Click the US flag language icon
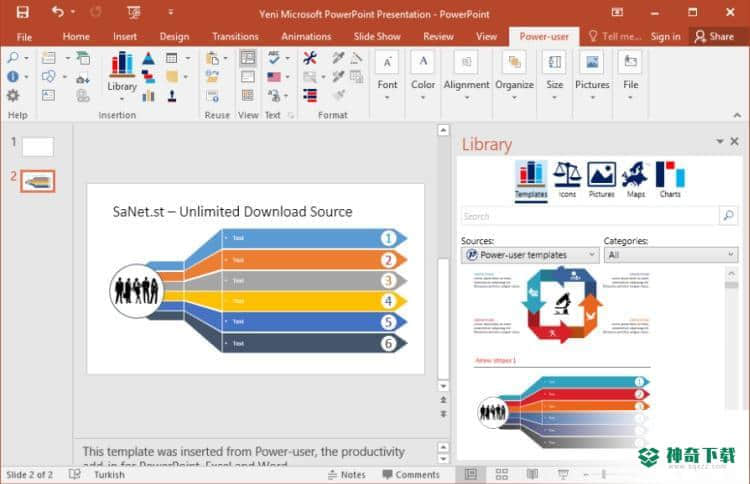Viewport: 750px width, 484px height. click(274, 77)
